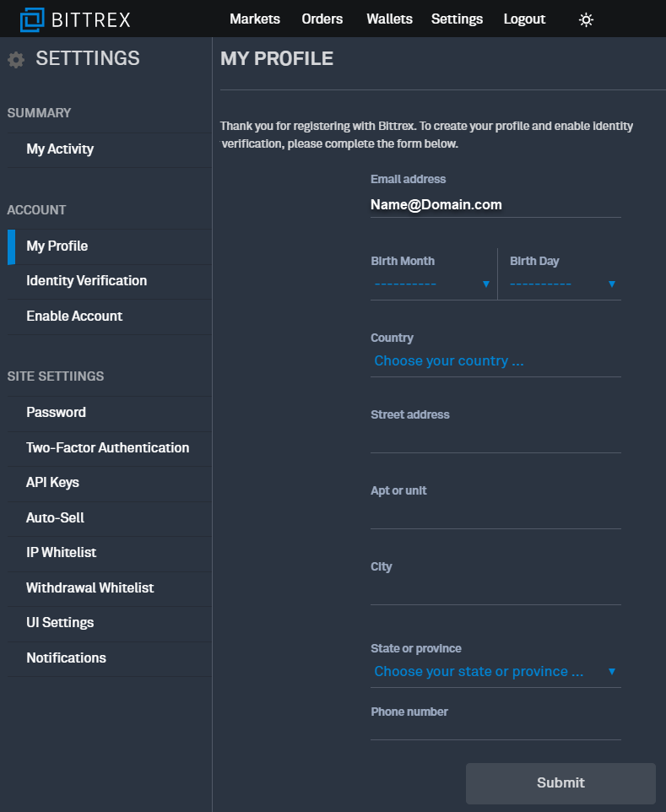Go to the Orders page
666x812 pixels.
[x=322, y=19]
